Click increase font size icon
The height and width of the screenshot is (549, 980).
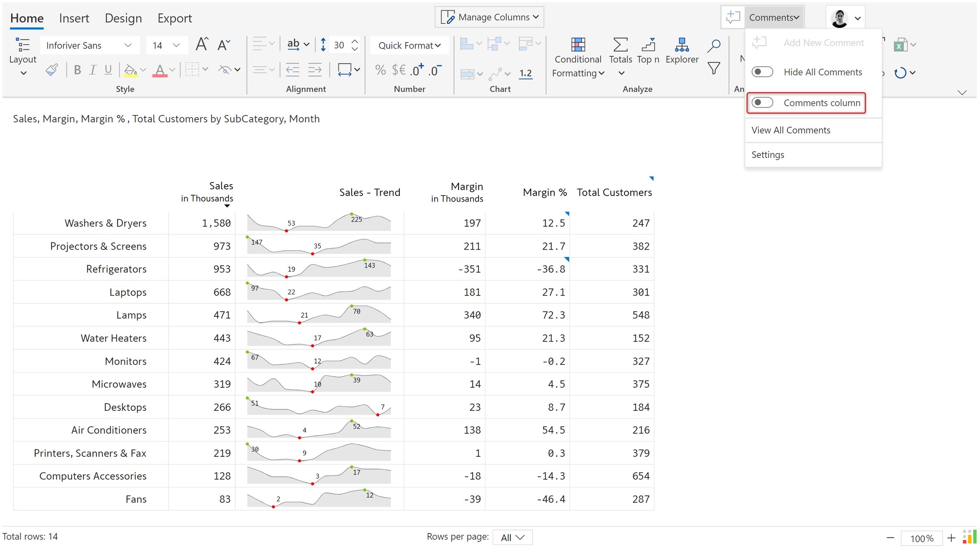202,44
